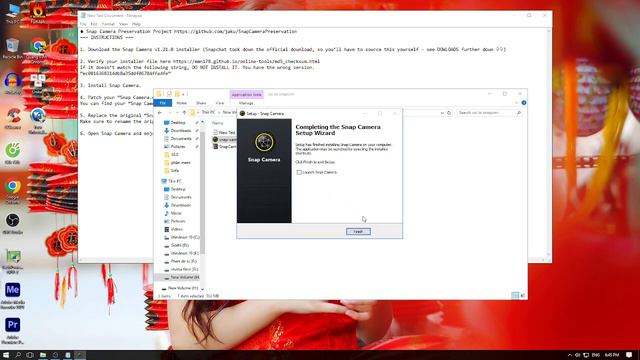Show hidden tray icons chevron
The image size is (640, 360).
570,355
